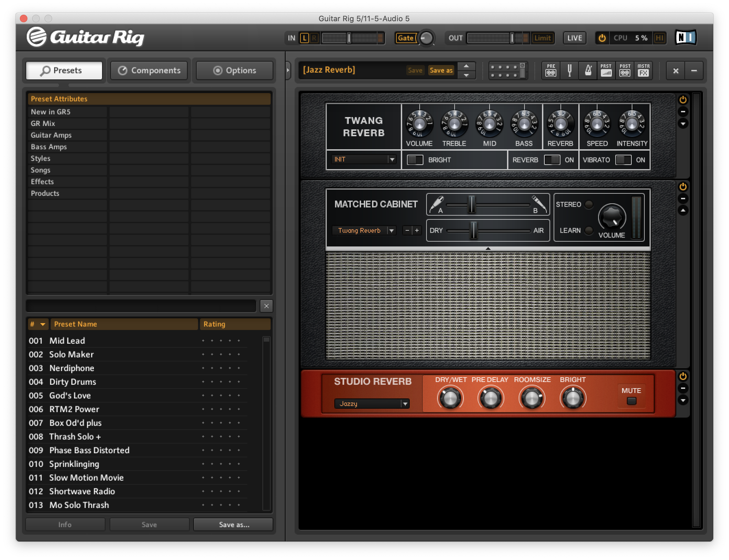Screen dimensions: 729x560
Task: Select the Shortwave Radio preset
Action: 138,491
